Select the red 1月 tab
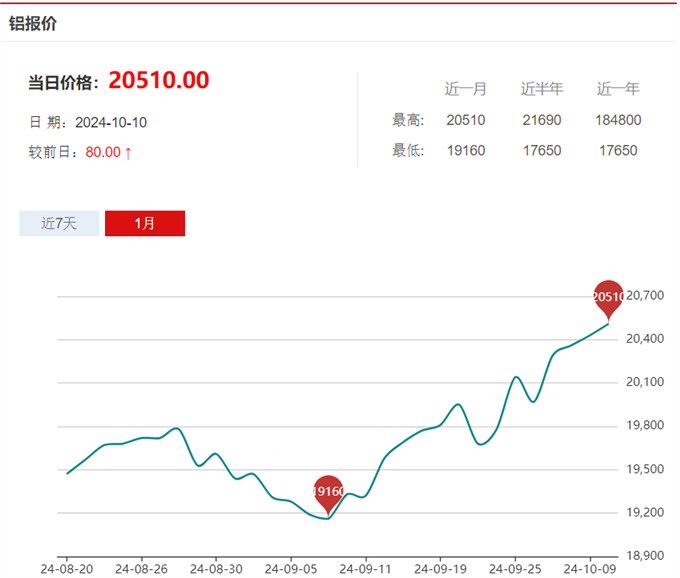Image resolution: width=680 pixels, height=578 pixels. 145,223
